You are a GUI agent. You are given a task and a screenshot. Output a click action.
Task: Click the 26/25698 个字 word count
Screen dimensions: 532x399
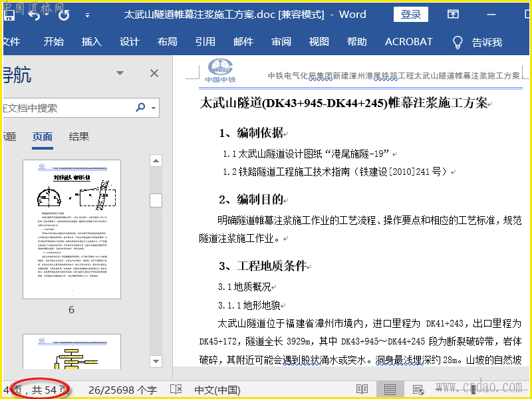click(x=122, y=390)
